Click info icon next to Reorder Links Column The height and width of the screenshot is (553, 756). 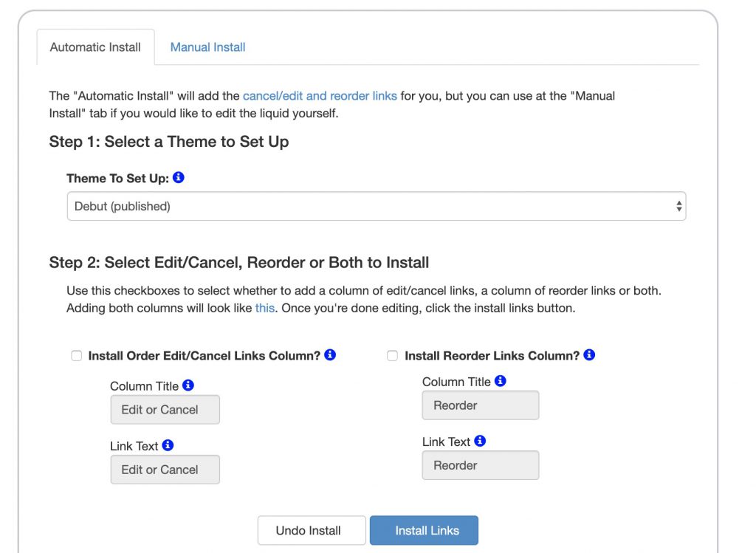(589, 355)
